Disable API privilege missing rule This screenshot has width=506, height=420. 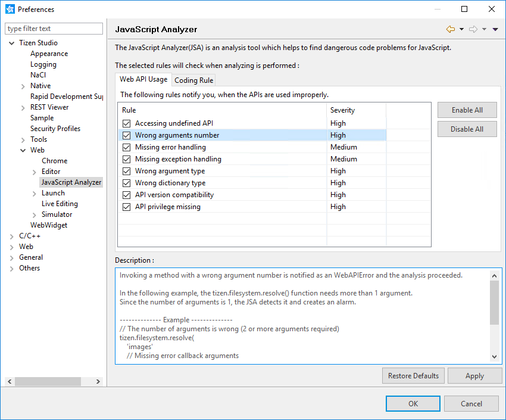click(126, 207)
